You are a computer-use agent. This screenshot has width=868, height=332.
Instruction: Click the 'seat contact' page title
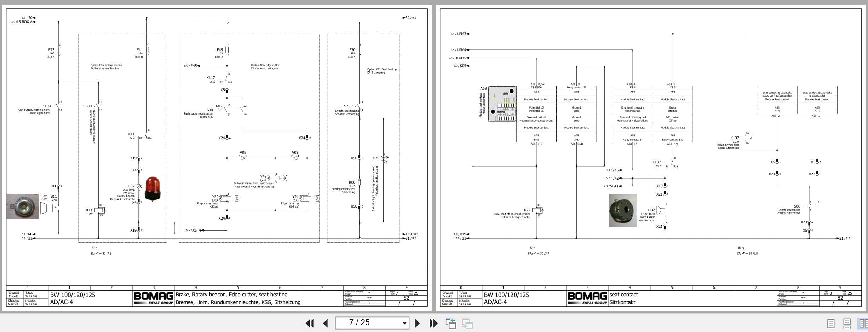point(623,294)
